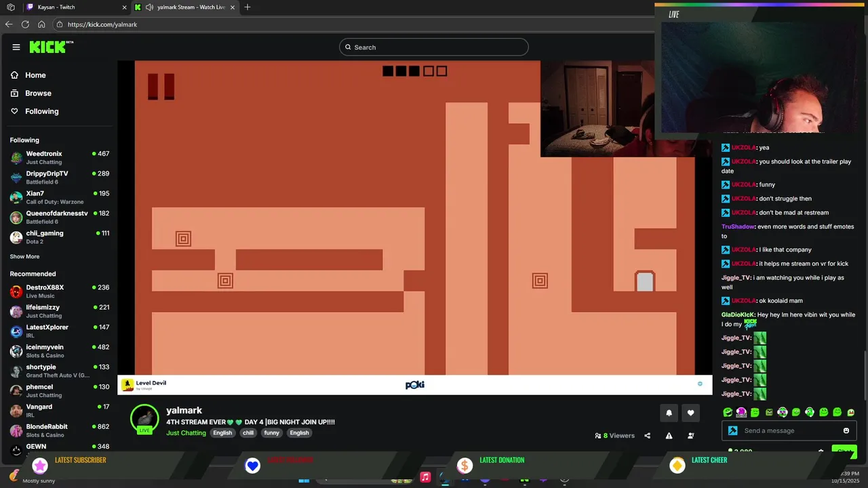Open browser home page

point(41,24)
